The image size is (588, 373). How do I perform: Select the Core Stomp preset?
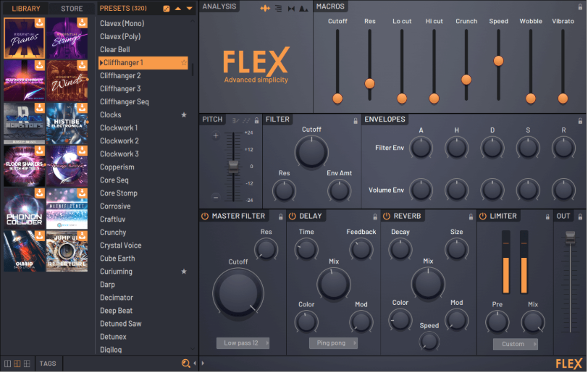pyautogui.click(x=143, y=193)
